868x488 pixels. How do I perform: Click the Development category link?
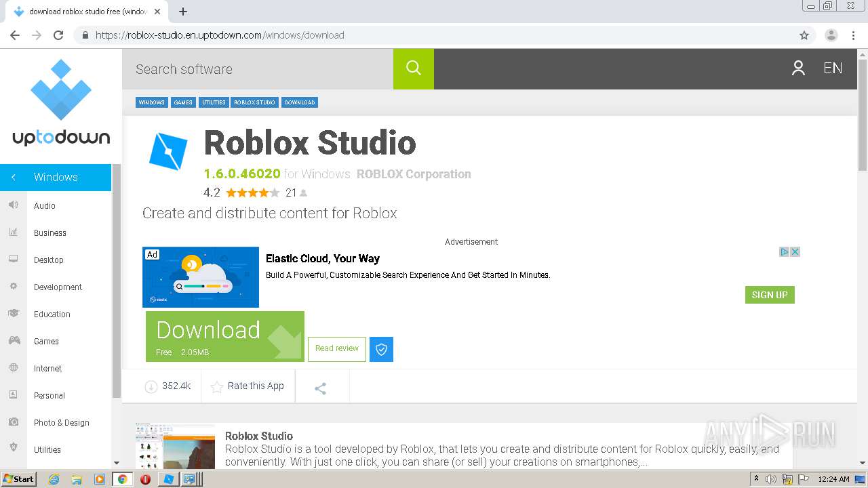point(58,287)
